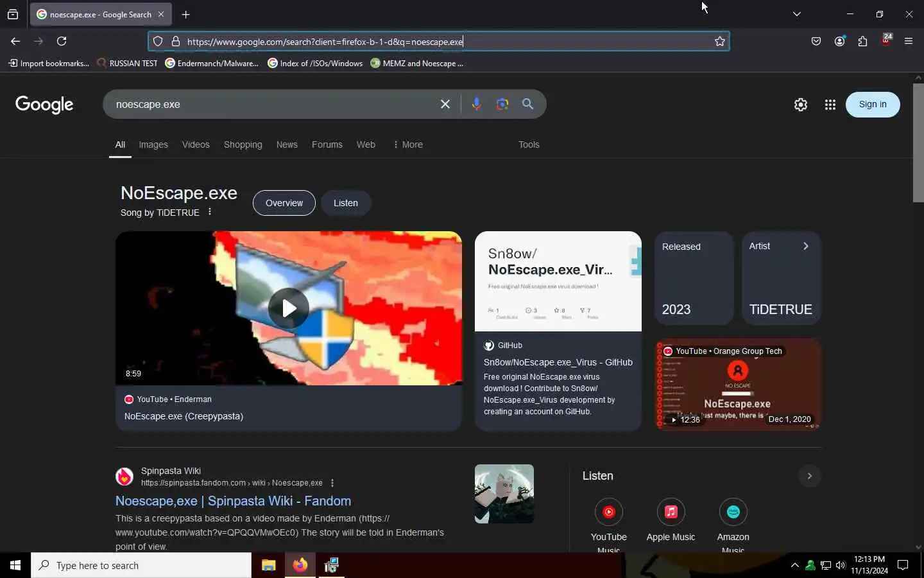924x578 pixels.
Task: Save page to Pocket
Action: click(x=816, y=41)
